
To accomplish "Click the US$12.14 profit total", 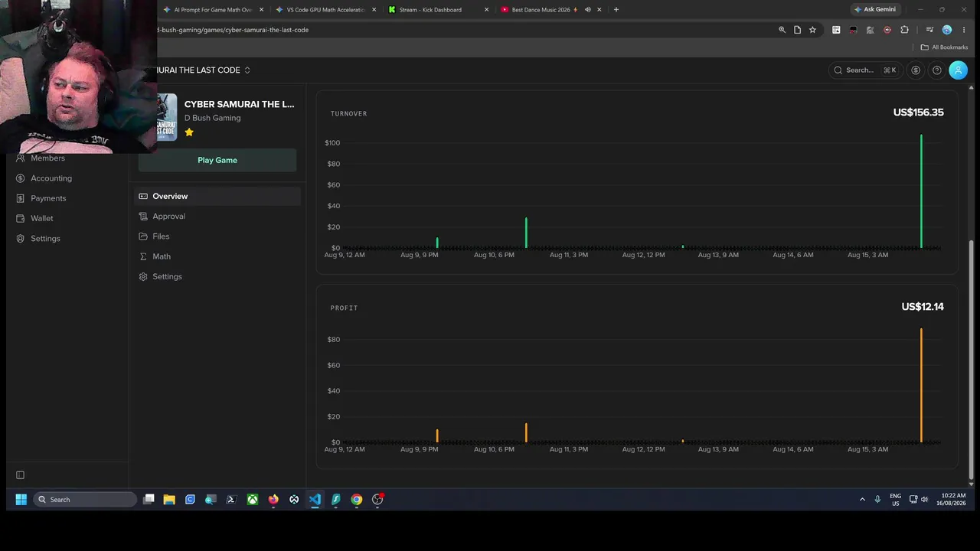I will [x=923, y=307].
